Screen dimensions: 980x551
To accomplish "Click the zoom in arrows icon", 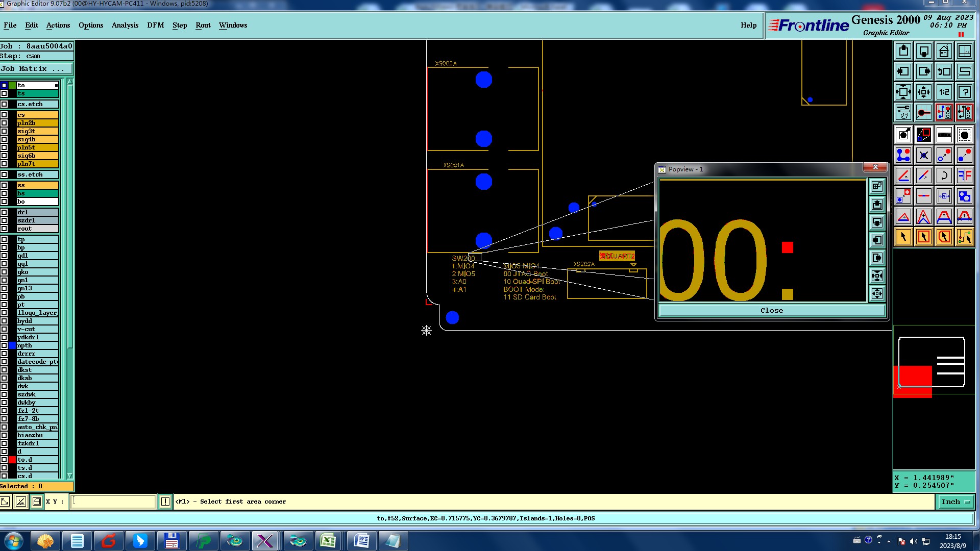I will click(x=903, y=92).
